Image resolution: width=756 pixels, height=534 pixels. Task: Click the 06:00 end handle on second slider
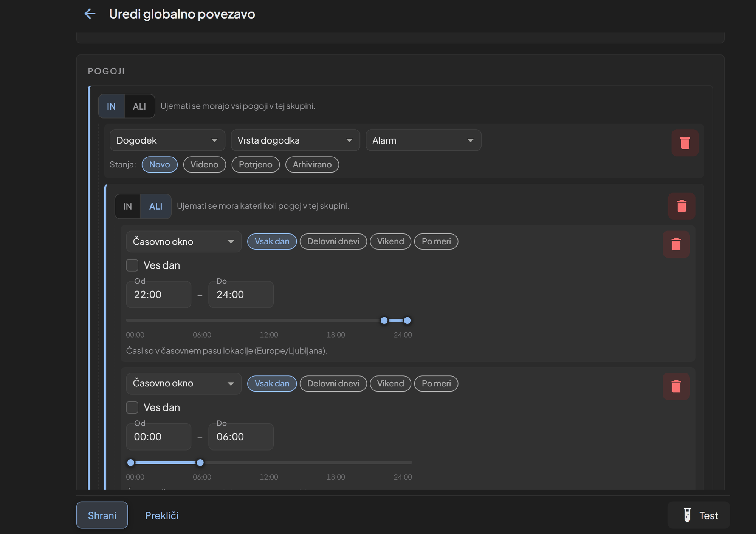200,462
